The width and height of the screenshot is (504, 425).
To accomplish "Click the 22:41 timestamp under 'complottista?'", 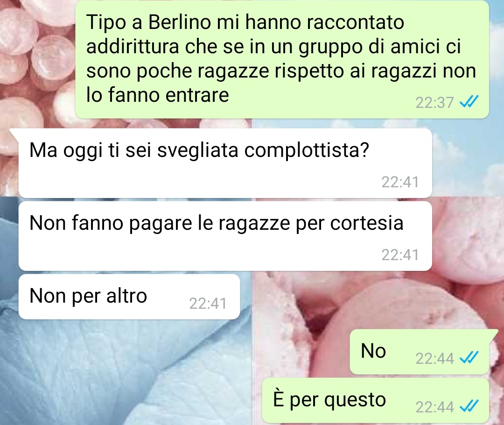I will pyautogui.click(x=400, y=182).
